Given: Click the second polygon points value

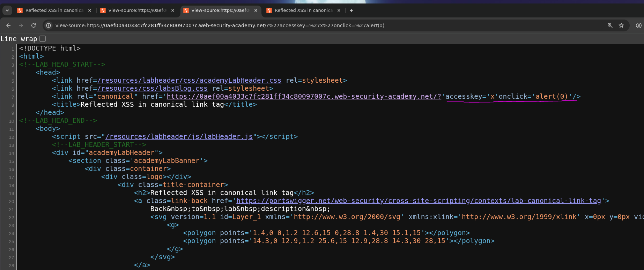Looking at the screenshot, I should click(349, 241).
